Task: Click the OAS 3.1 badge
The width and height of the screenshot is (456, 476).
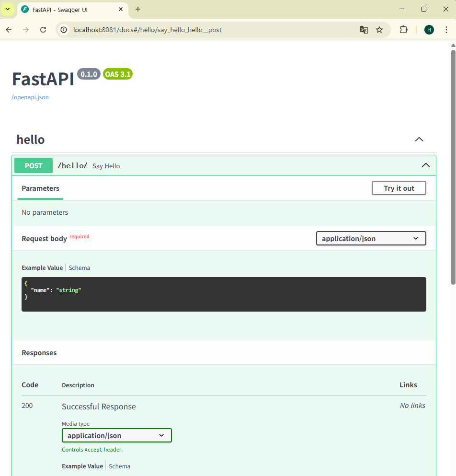Action: pyautogui.click(x=118, y=74)
